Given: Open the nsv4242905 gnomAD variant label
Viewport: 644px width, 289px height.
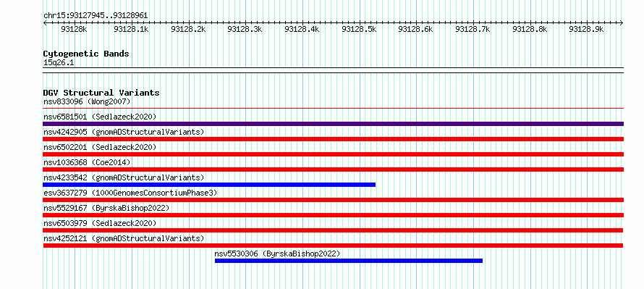Looking at the screenshot, I should point(124,132).
